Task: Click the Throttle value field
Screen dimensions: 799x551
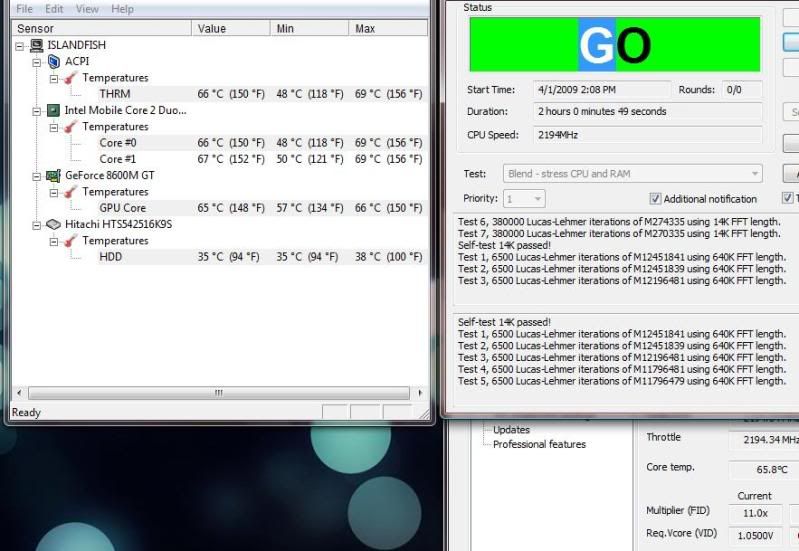Action: 764,440
